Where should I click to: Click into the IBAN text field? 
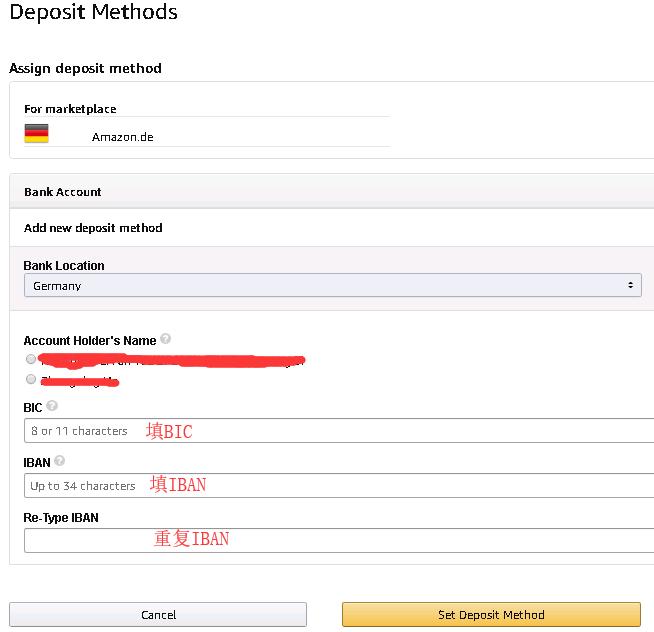(340, 485)
